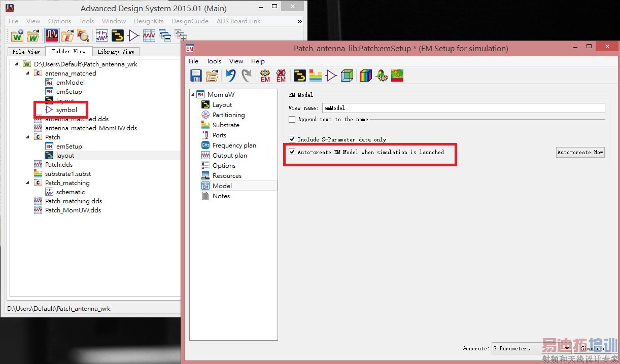Open the 3D preview cube icon in EM Setup toolbar
This screenshot has width=620, height=364.
(347, 76)
